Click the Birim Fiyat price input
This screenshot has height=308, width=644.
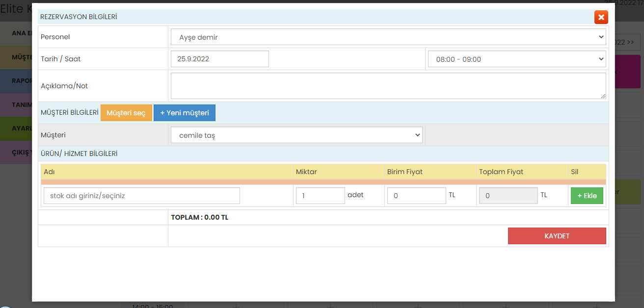(x=416, y=196)
